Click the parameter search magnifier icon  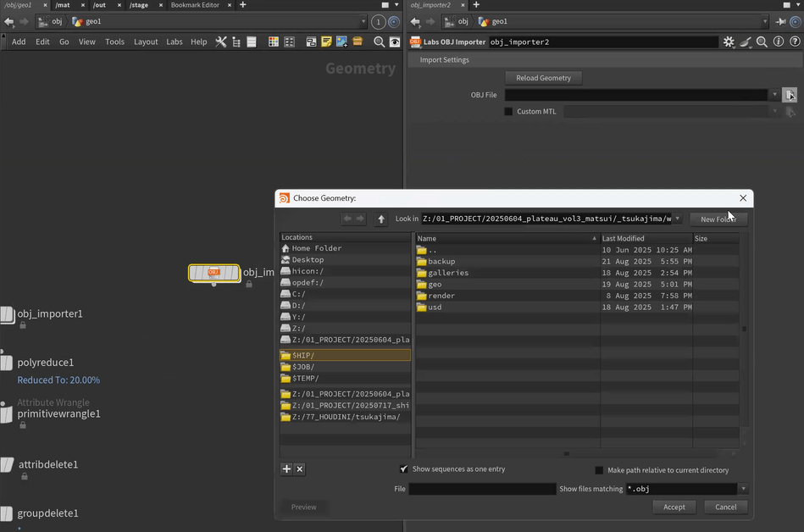(x=762, y=42)
